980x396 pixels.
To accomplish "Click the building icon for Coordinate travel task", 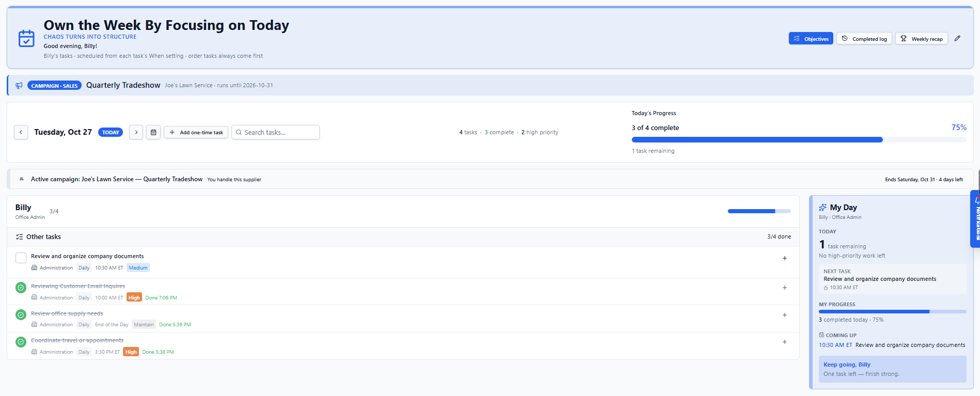I will point(34,352).
